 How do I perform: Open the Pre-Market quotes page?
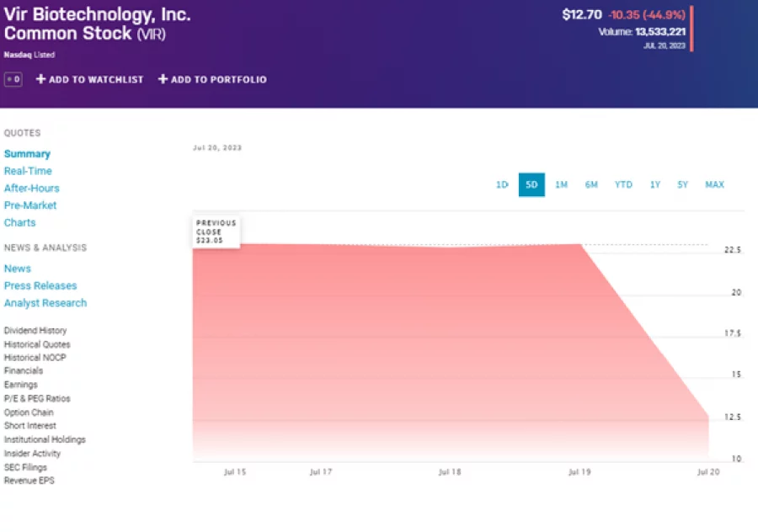(30, 205)
